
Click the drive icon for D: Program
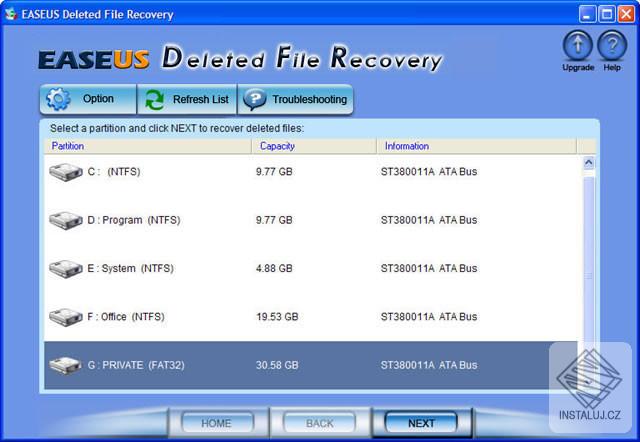(66, 220)
